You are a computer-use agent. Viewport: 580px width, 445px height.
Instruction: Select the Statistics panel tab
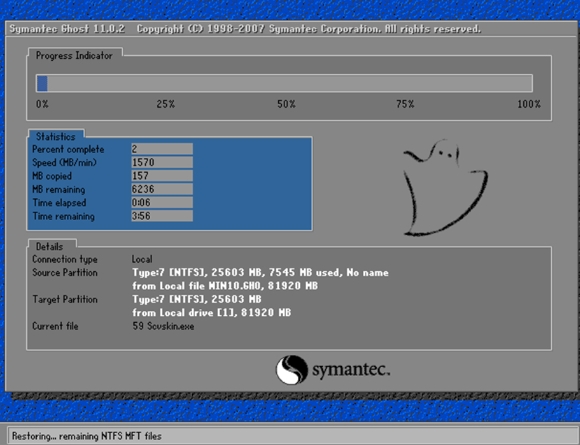55,136
